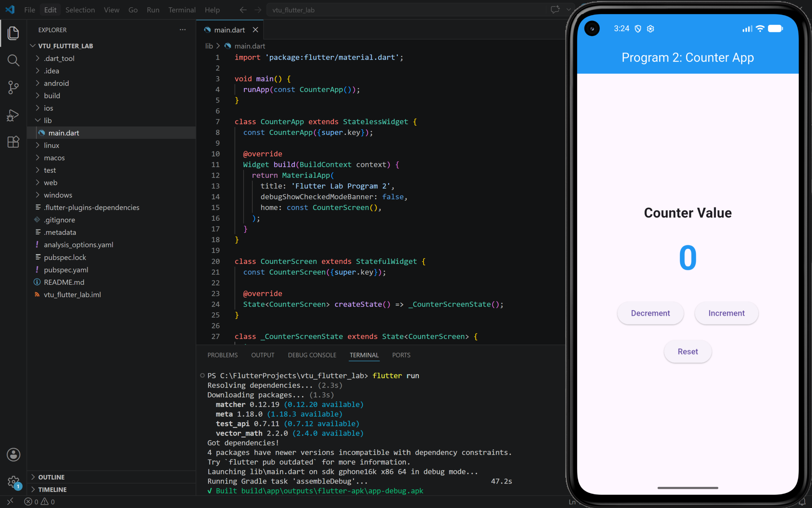Screen dimensions: 812x508
Task: Switch to the DEBUG CONSOLE tab
Action: [x=312, y=355]
